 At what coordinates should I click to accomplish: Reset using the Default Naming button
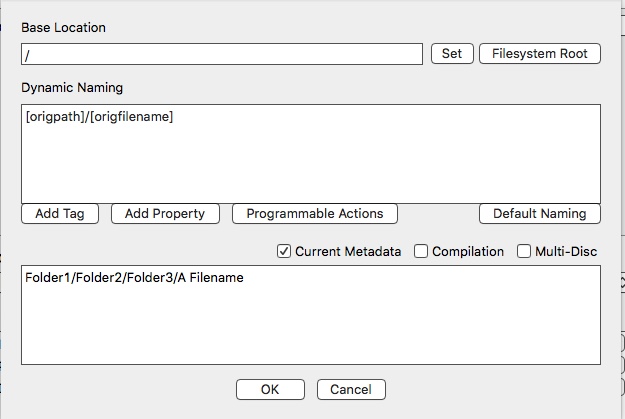tap(540, 213)
